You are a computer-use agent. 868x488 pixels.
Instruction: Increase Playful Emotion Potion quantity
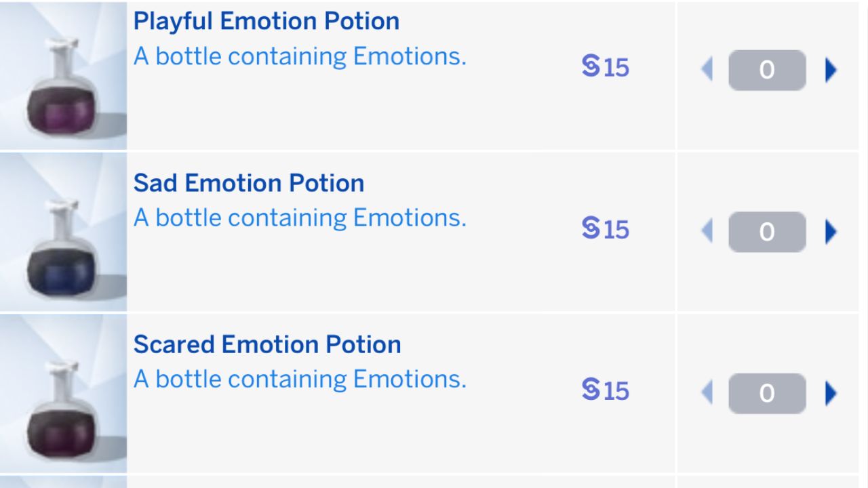(831, 70)
